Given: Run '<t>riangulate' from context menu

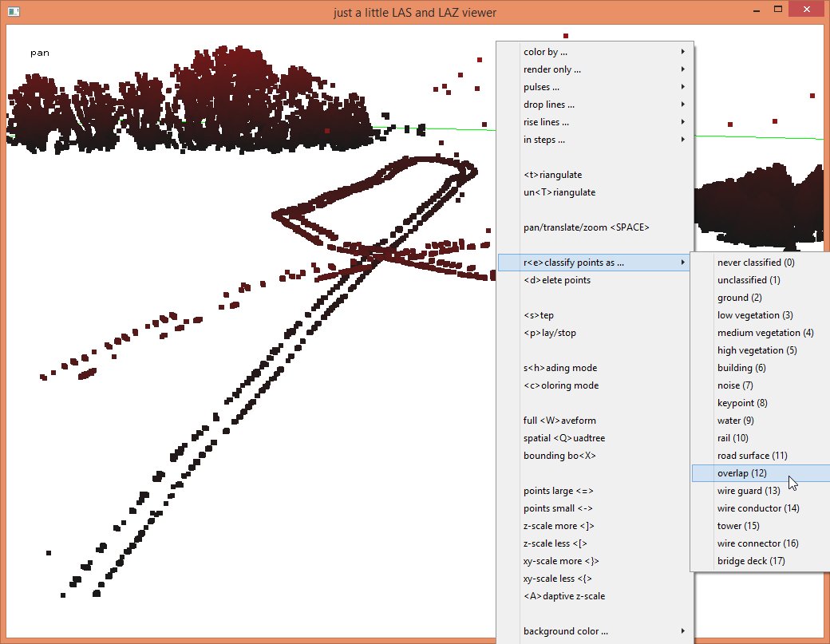Looking at the screenshot, I should (552, 175).
